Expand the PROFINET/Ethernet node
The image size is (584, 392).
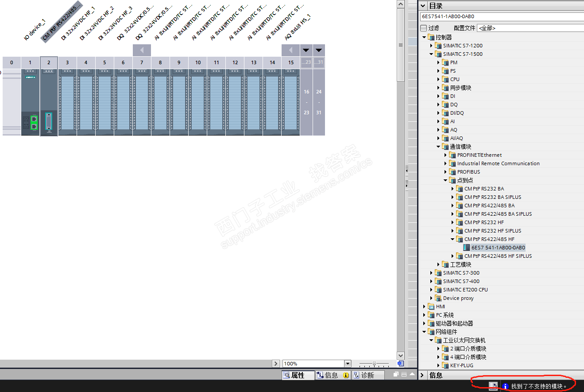[445, 155]
